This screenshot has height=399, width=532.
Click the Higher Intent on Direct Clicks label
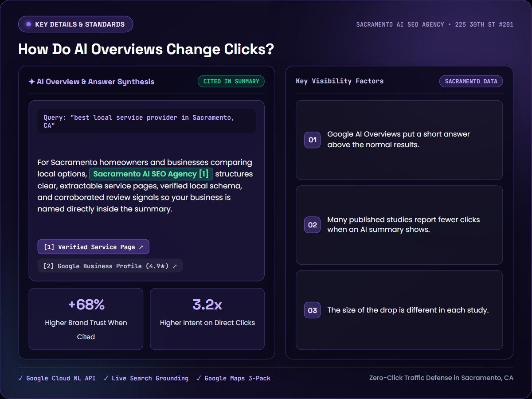click(x=207, y=323)
